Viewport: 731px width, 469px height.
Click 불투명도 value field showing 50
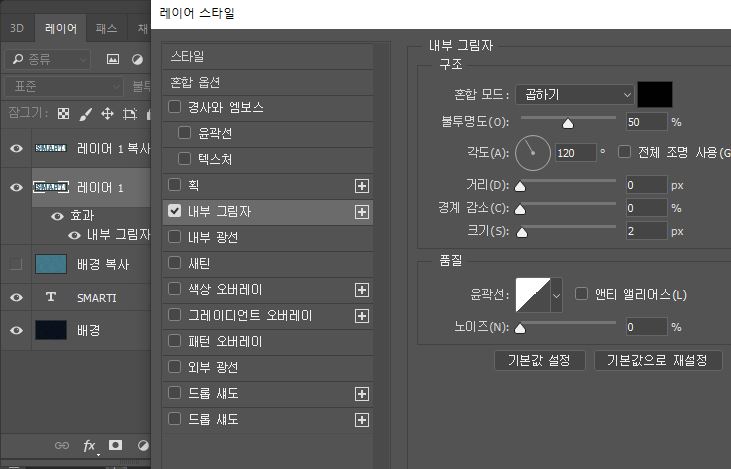[646, 122]
